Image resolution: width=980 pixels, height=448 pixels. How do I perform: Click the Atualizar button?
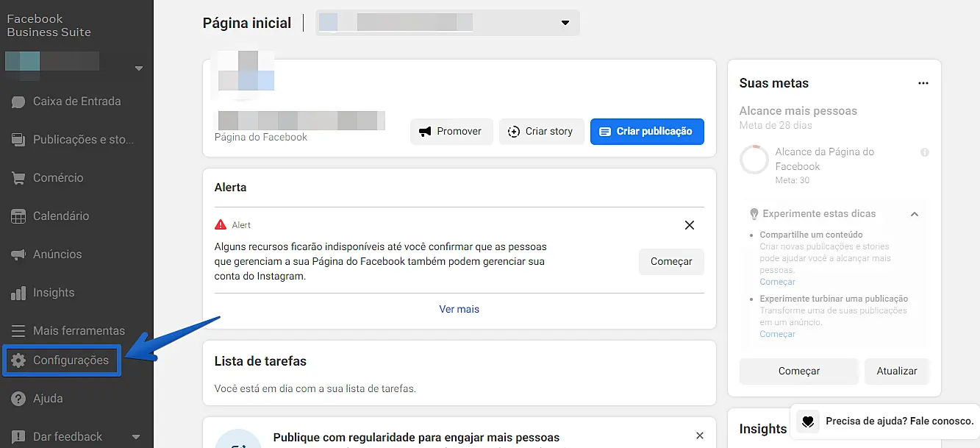tap(897, 371)
